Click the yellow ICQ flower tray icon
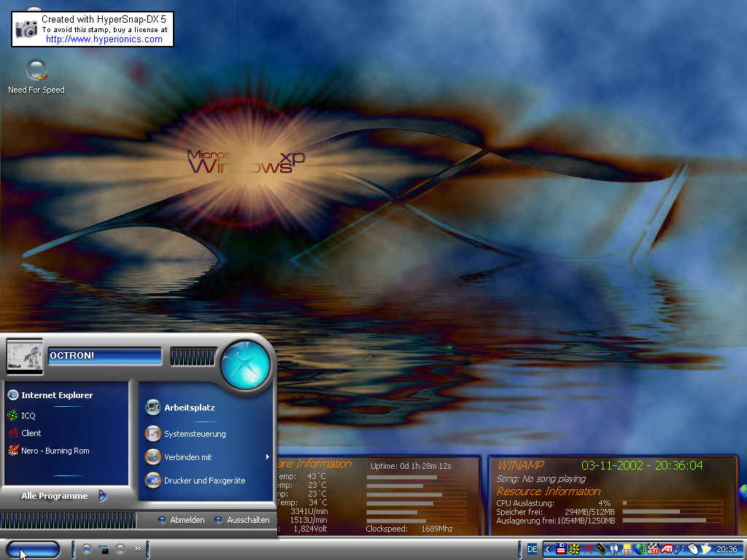Viewport: 747px width, 560px height. pyautogui.click(x=575, y=549)
